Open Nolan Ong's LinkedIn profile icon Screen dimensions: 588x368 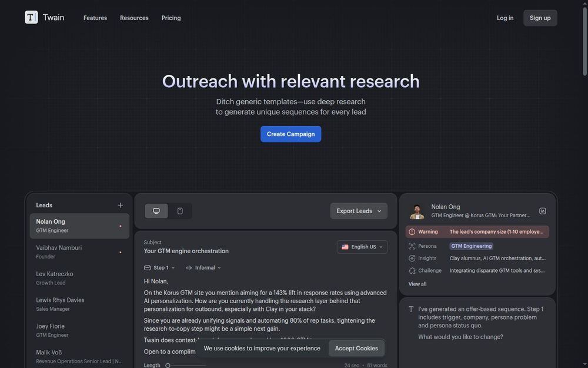tap(542, 211)
